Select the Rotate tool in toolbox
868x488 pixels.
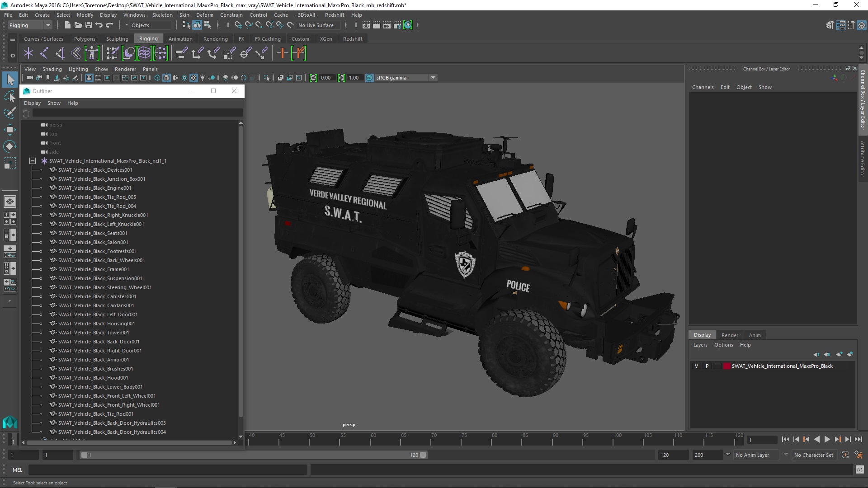9,146
